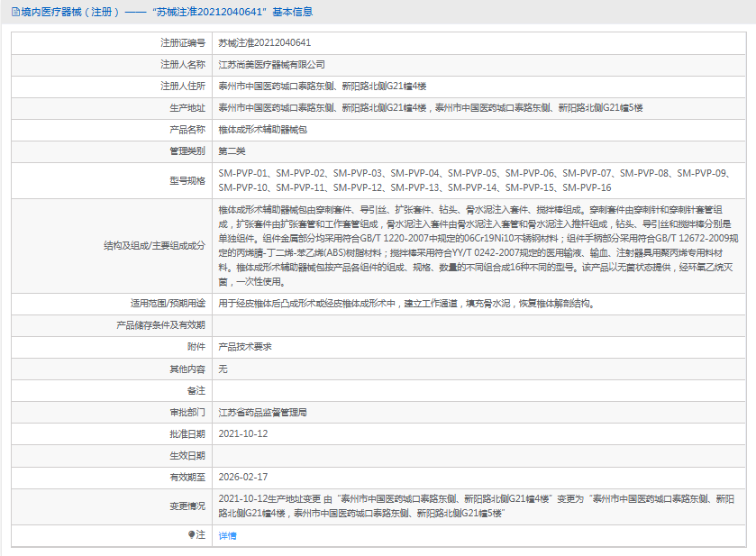Viewport: 756px width, 556px height.
Task: Click the bulb icon beside 注 label
Action: click(191, 534)
